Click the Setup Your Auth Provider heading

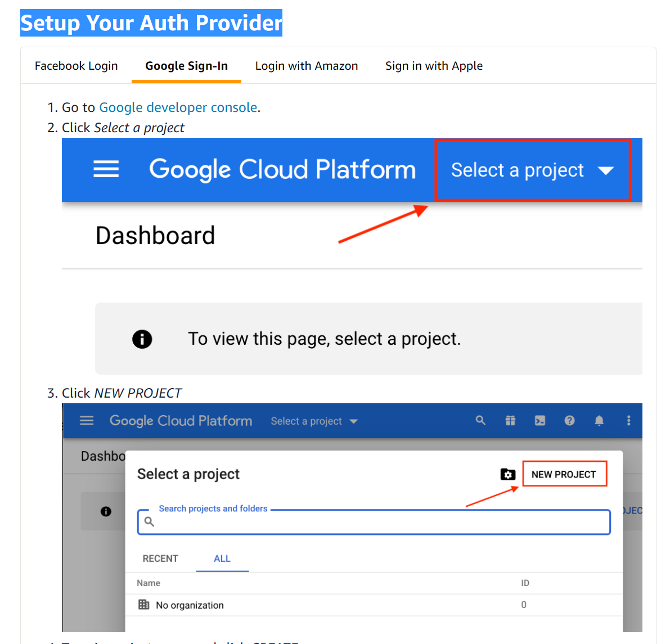click(151, 22)
